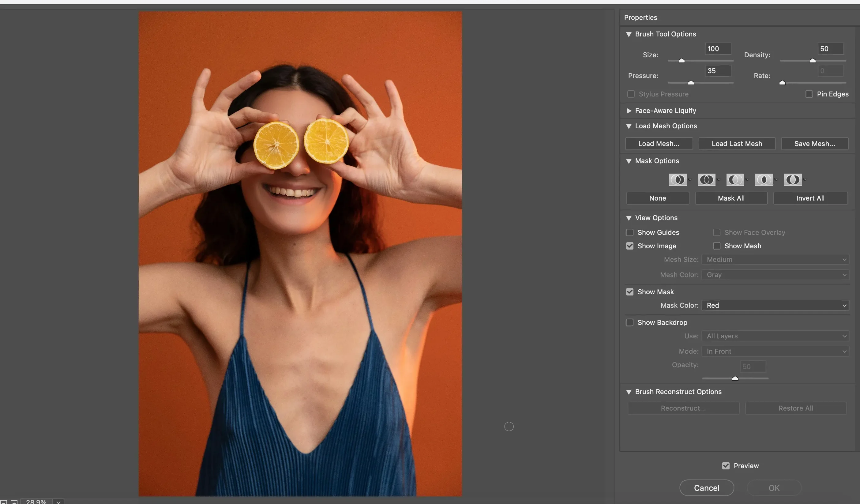This screenshot has width=860, height=504.
Task: Click the zoom out minus icon
Action: (3, 502)
